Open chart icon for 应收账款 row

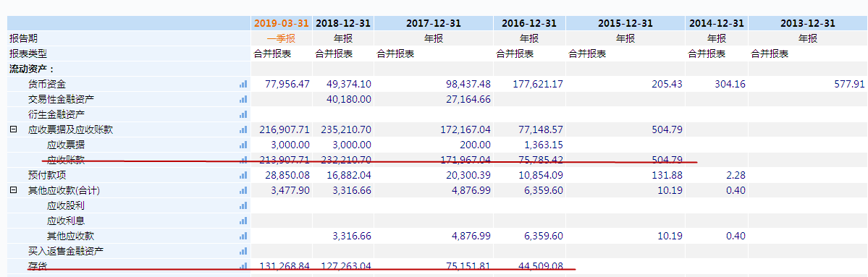[x=243, y=161]
